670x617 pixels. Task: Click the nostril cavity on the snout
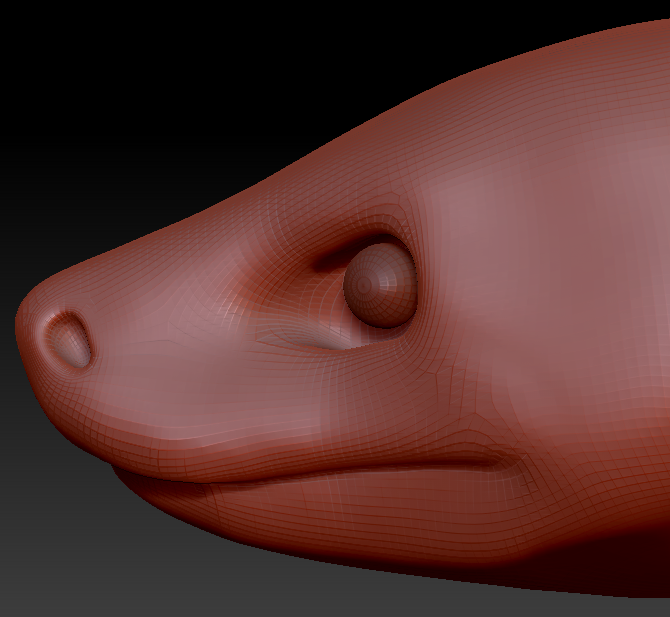pos(68,340)
